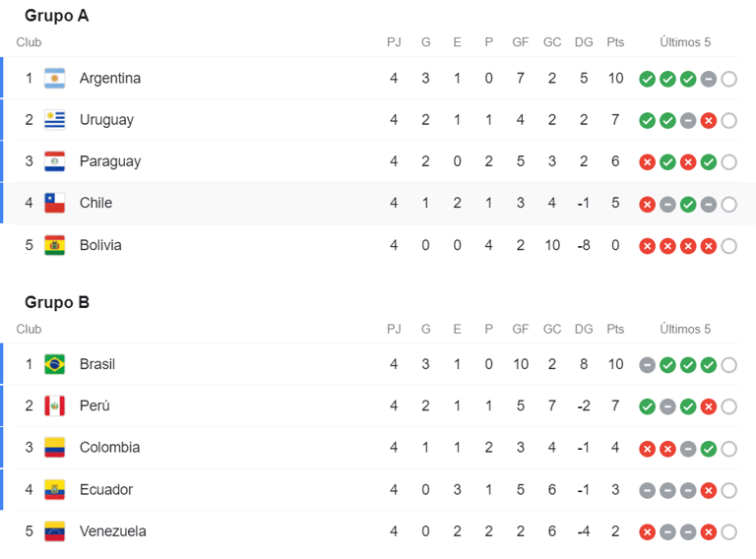Click the Paraguay flag icon
The image size is (756, 559).
(x=54, y=161)
